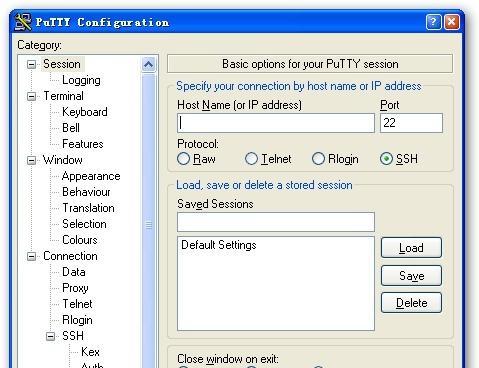Screen dimensions: 479x368
Task: Open the Features settings category
Action: (x=83, y=144)
